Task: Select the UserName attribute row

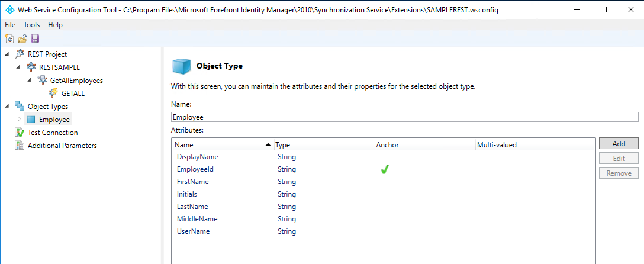Action: point(383,231)
